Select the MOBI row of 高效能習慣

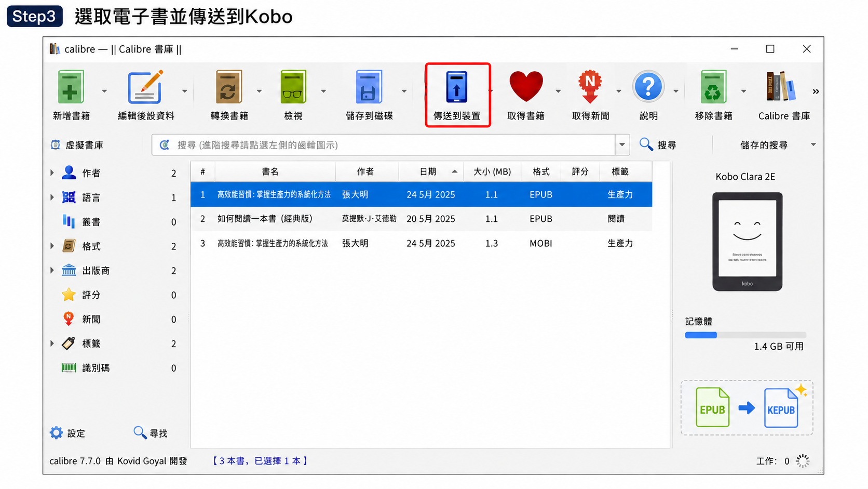tap(421, 243)
